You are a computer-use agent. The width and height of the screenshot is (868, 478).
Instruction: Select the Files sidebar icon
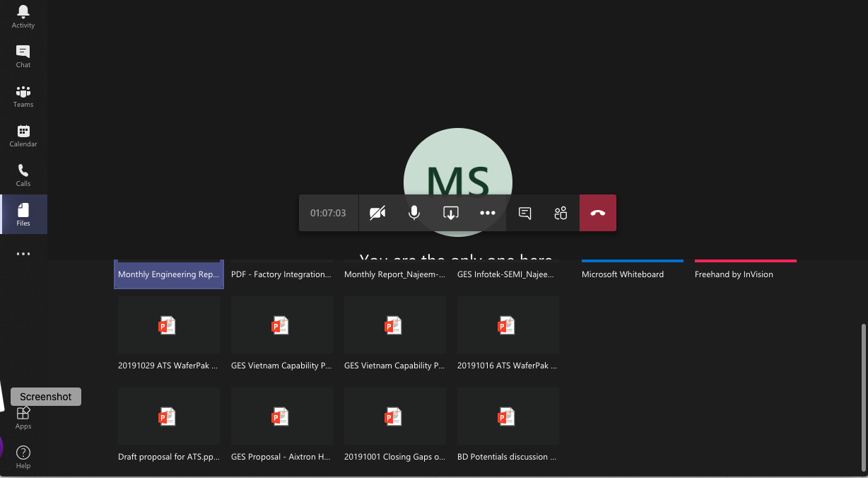pos(23,214)
